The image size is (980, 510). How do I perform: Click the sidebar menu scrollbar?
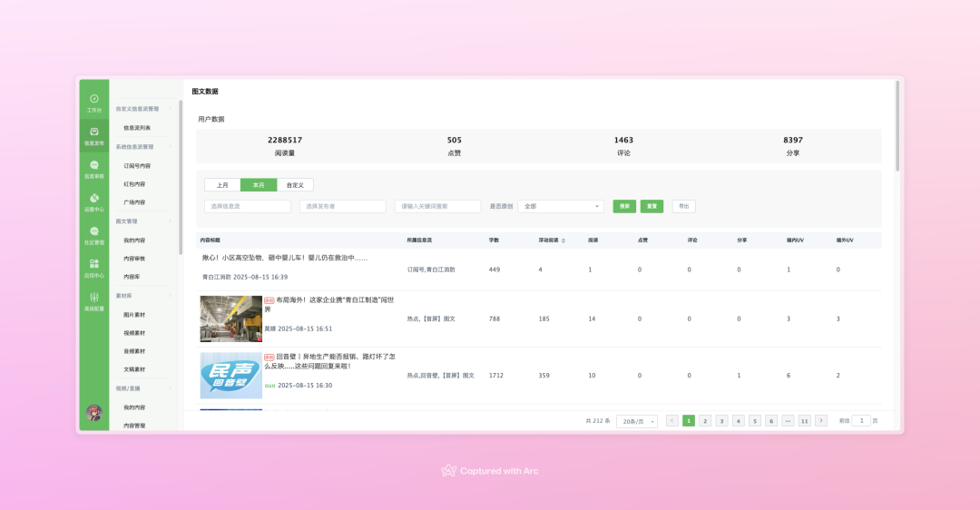[x=181, y=177]
